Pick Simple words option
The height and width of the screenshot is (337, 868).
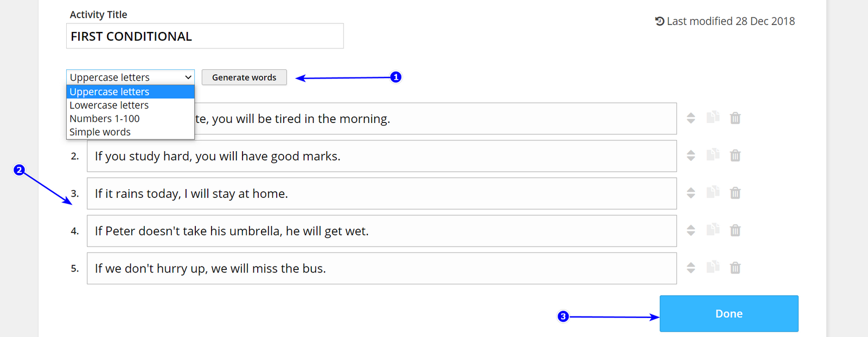(100, 132)
